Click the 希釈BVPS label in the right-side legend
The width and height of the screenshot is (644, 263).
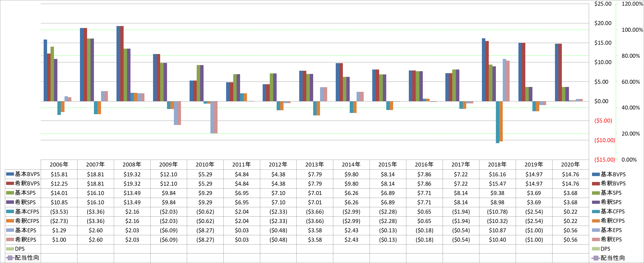[613, 183]
